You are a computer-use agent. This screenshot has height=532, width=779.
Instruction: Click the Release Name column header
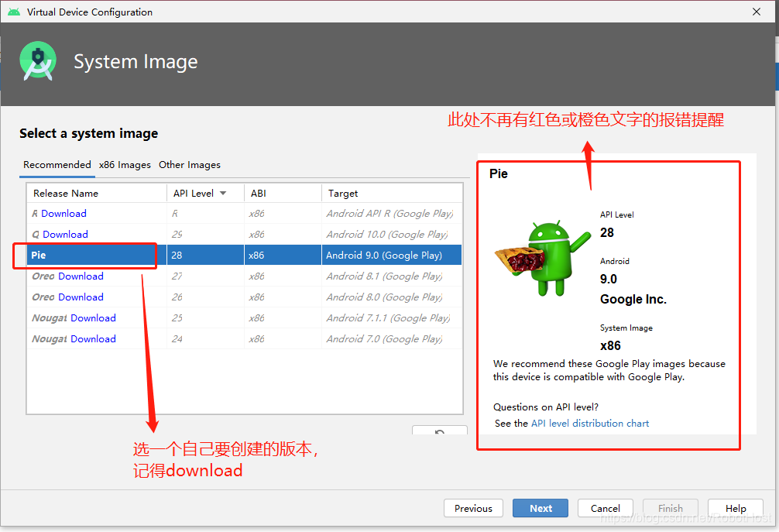96,194
